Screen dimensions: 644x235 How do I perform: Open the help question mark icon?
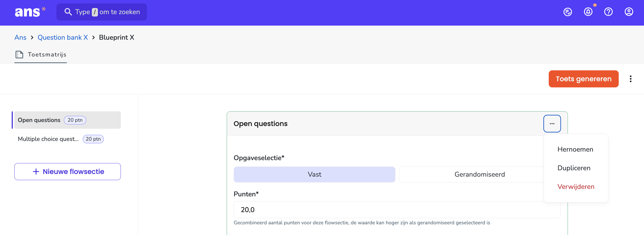click(x=608, y=12)
